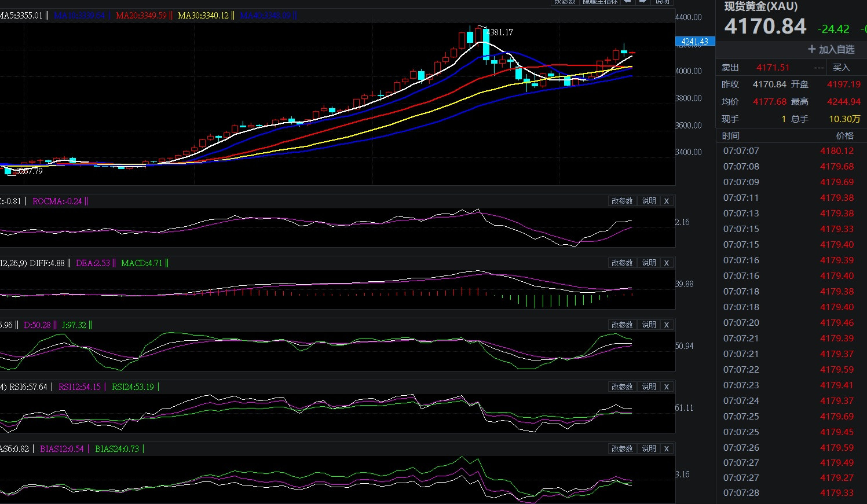Open 说明 for the ROC panel
The height and width of the screenshot is (504, 867).
(x=649, y=201)
